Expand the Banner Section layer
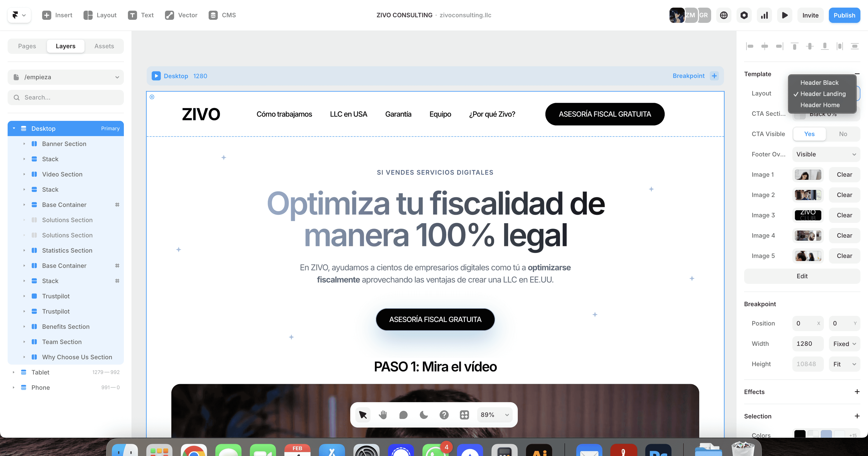868x456 pixels. (x=24, y=144)
